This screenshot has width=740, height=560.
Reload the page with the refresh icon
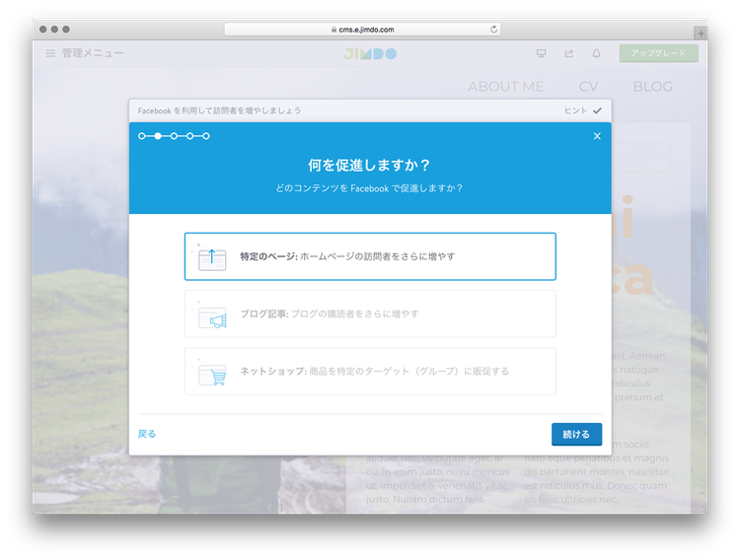click(x=493, y=30)
